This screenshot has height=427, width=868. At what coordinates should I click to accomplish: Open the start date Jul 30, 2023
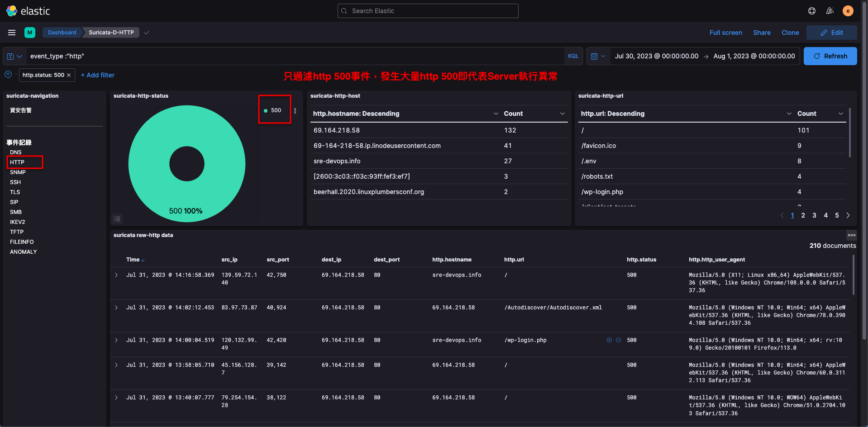(657, 56)
